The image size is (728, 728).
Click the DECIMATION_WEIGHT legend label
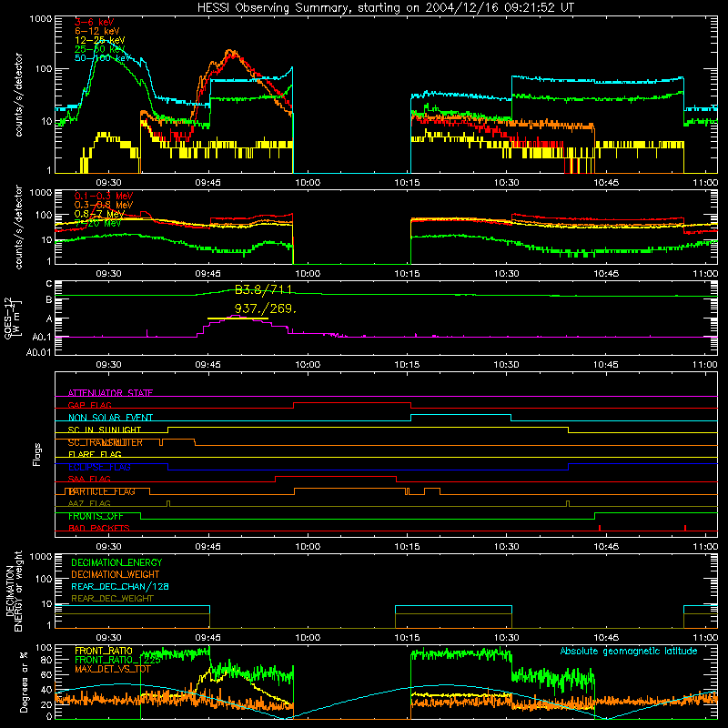[x=116, y=575]
